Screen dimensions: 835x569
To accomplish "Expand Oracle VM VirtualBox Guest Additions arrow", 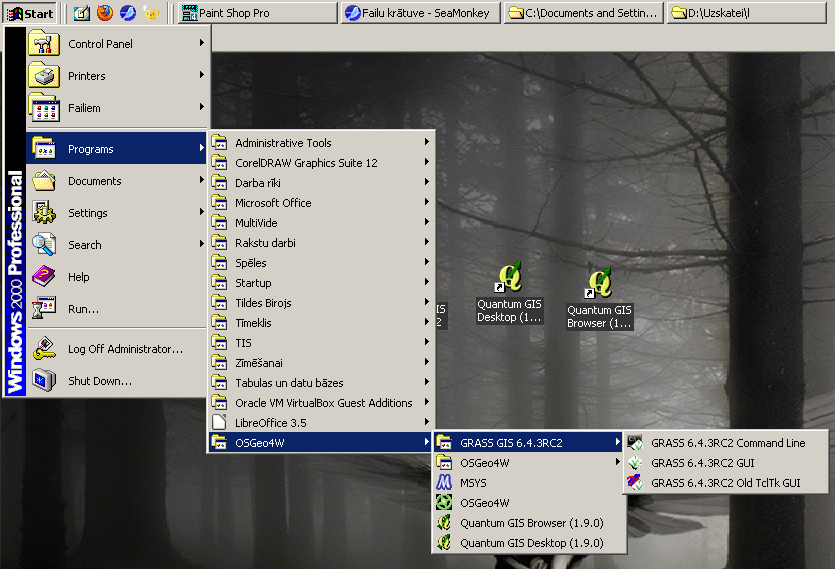I will pos(427,402).
